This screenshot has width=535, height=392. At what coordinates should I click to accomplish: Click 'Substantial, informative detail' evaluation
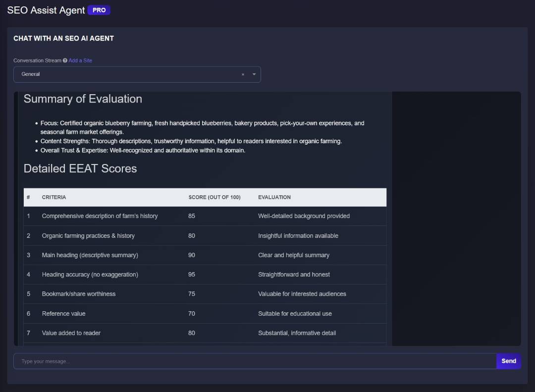(297, 333)
